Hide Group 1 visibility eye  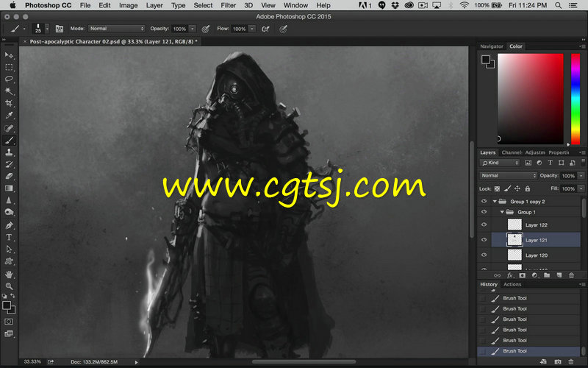coord(484,212)
